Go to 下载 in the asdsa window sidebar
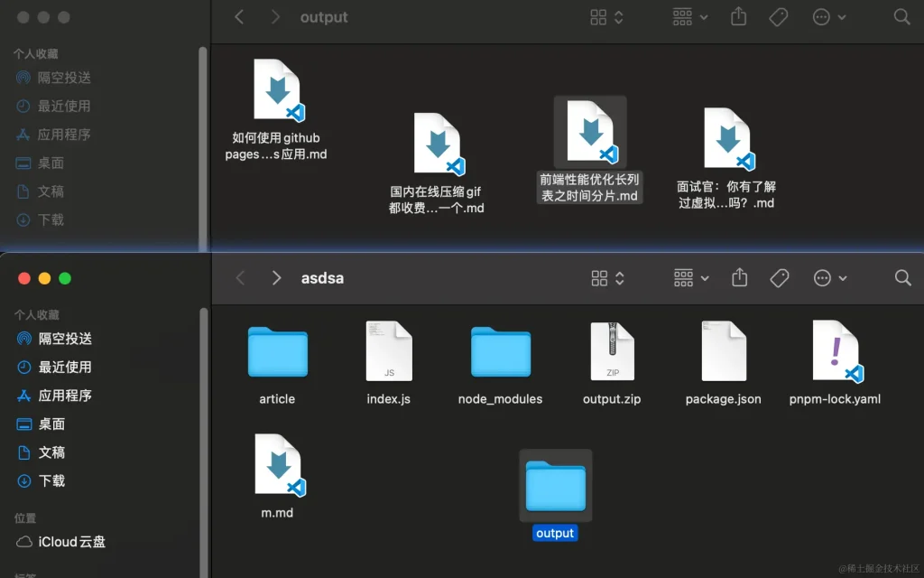The width and height of the screenshot is (924, 578). 51,480
